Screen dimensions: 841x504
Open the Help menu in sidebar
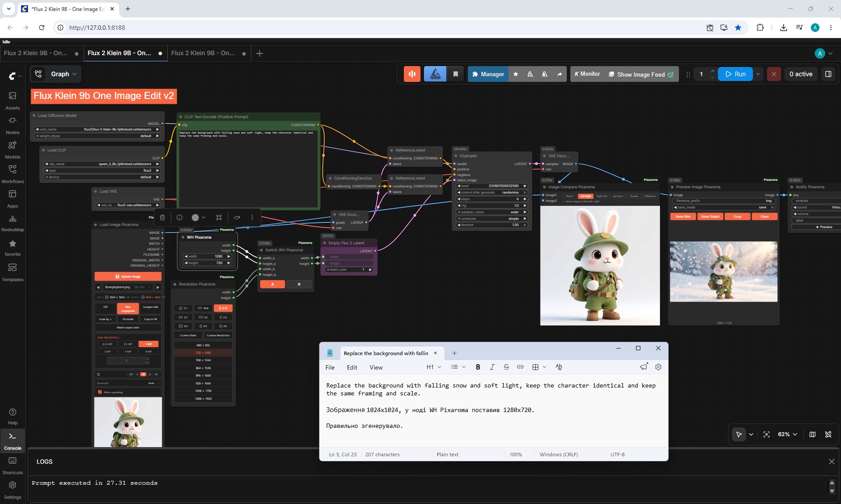pyautogui.click(x=13, y=416)
